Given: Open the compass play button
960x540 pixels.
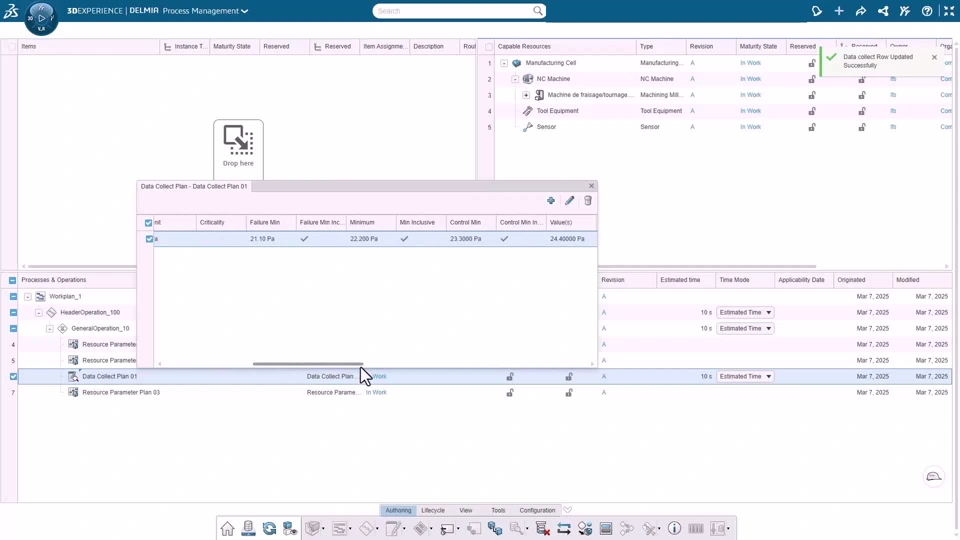Looking at the screenshot, I should click(41, 18).
